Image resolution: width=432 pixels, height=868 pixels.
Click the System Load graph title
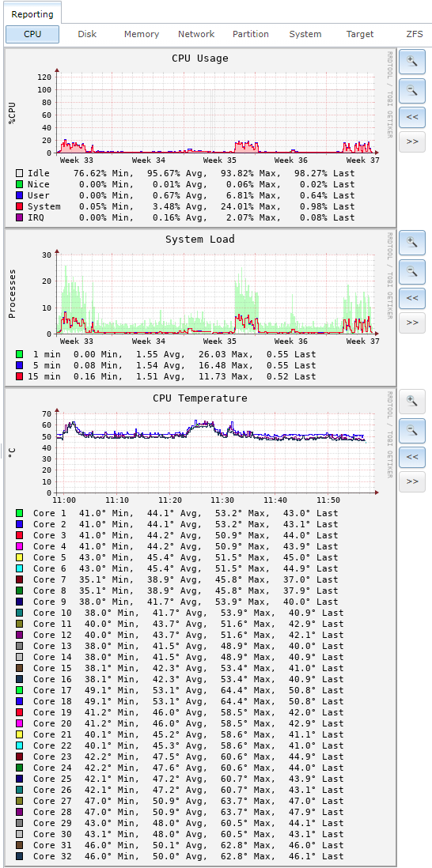pos(200,240)
